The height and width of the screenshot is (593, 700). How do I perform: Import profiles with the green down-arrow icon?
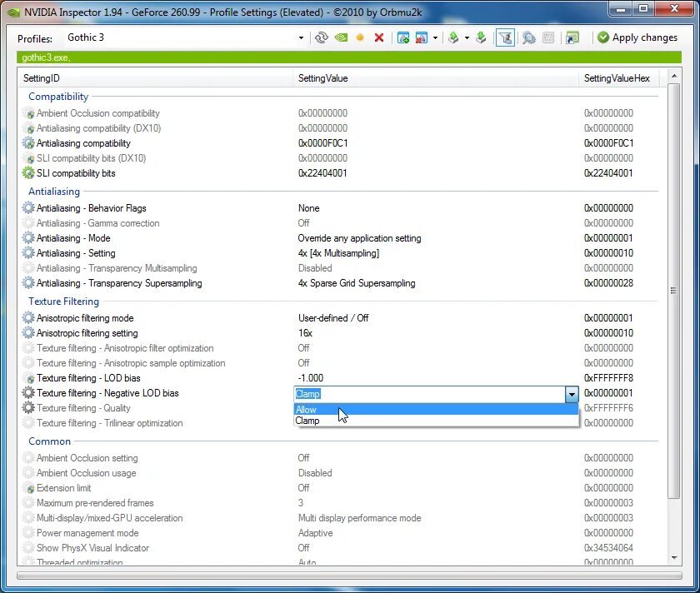pyautogui.click(x=481, y=38)
